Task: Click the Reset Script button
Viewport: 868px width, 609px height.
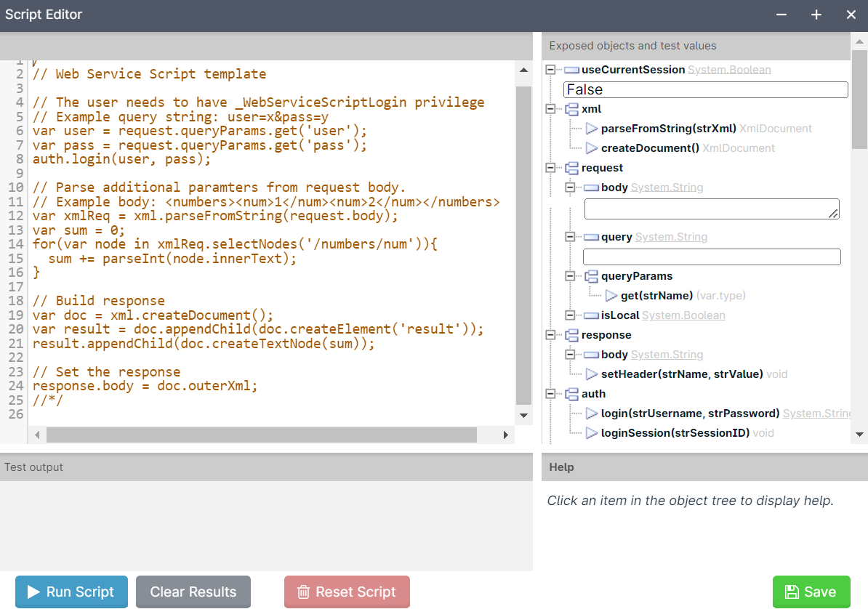Action: click(347, 592)
